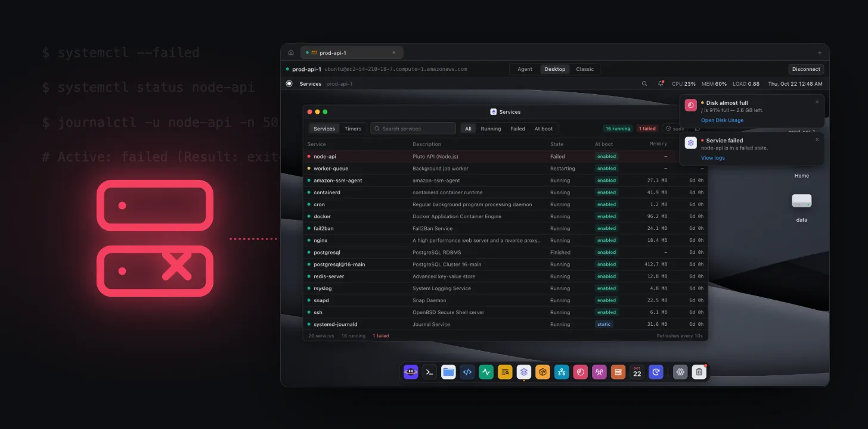
Task: Open the Pluto planet app in dock
Action: (411, 372)
